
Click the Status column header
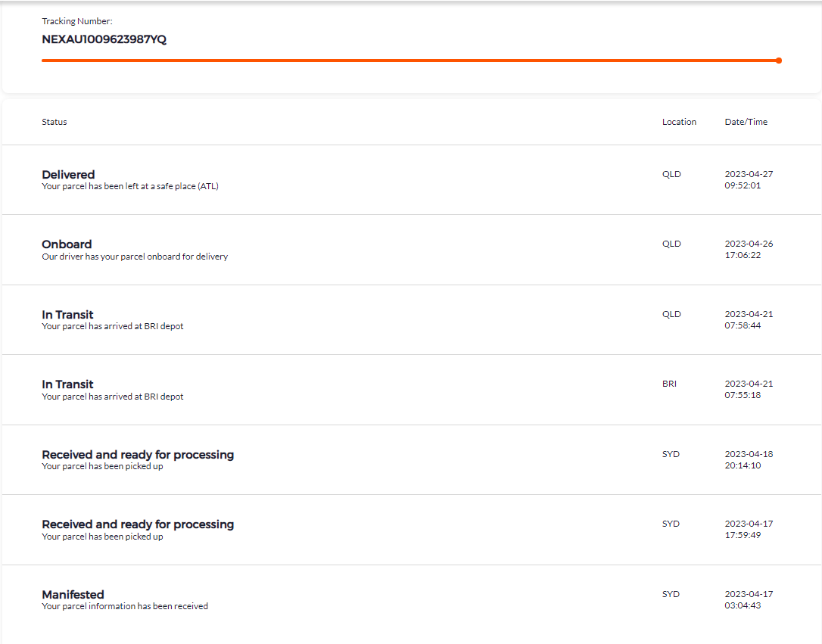[x=54, y=122]
